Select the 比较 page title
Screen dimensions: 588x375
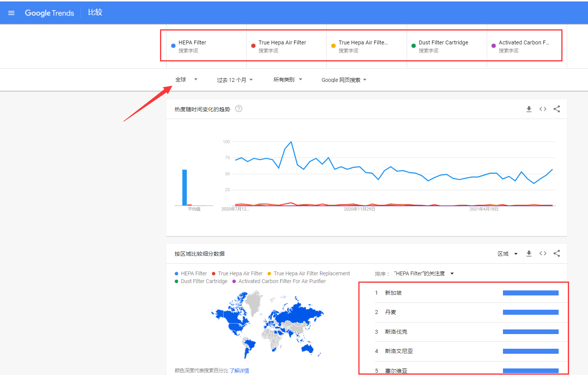[x=95, y=12]
